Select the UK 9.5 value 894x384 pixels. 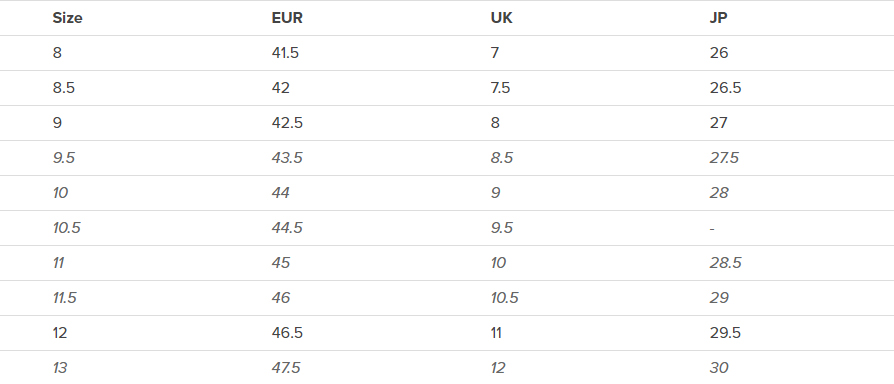point(502,228)
